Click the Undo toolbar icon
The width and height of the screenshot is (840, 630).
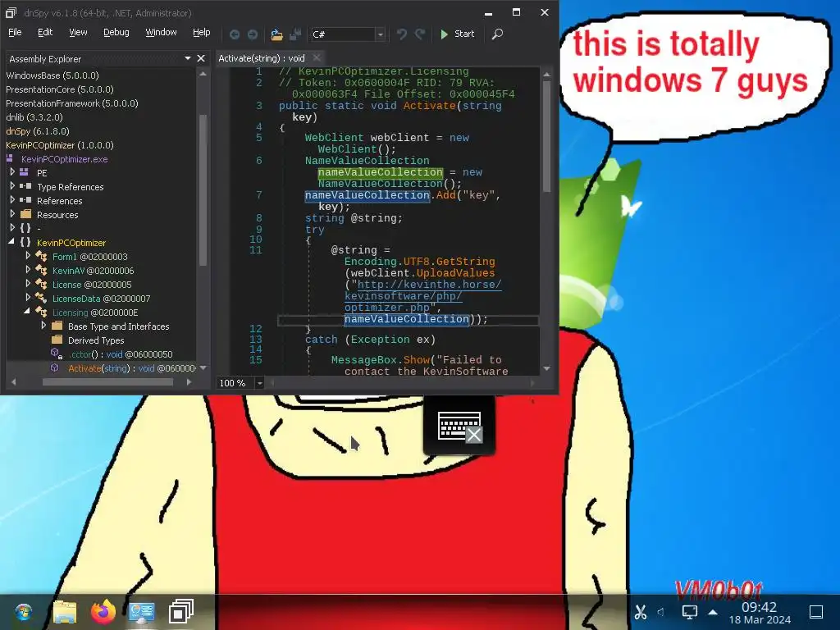coord(401,34)
